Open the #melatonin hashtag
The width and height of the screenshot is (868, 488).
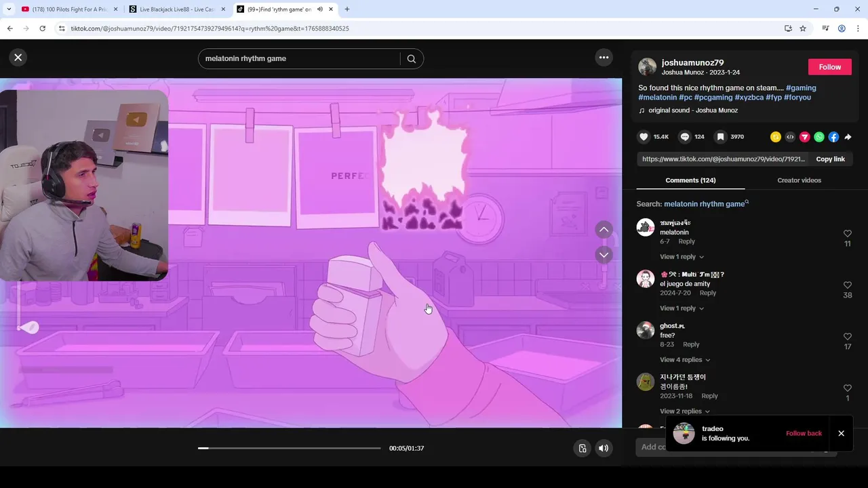pyautogui.click(x=658, y=98)
